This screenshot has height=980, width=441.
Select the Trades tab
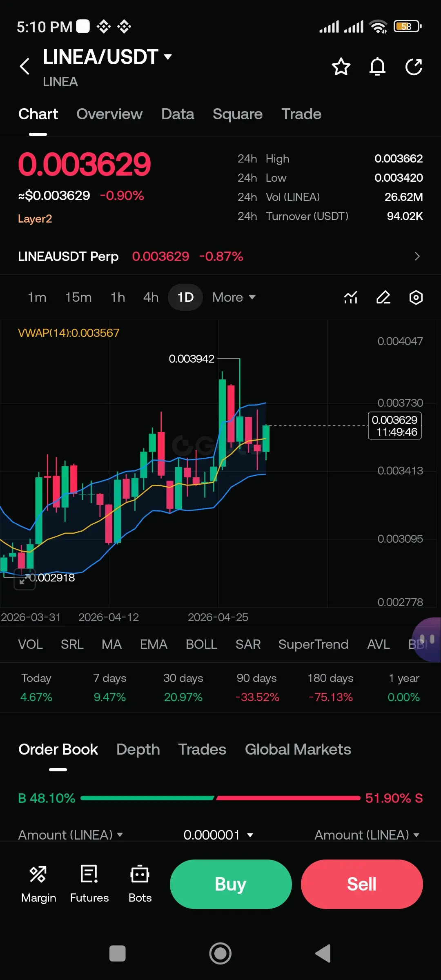[202, 749]
